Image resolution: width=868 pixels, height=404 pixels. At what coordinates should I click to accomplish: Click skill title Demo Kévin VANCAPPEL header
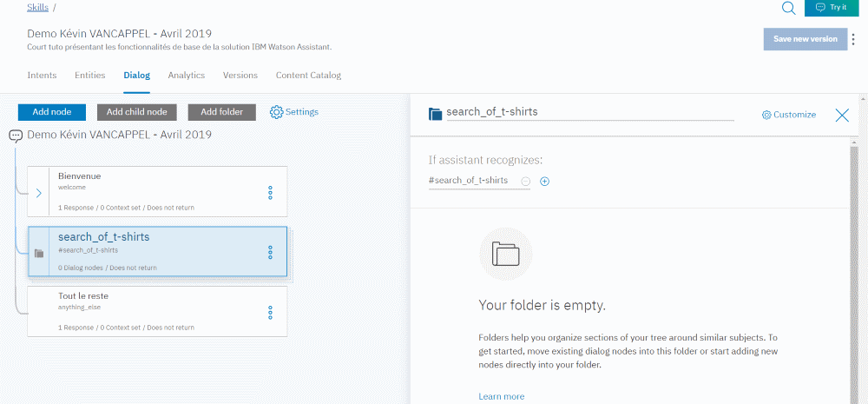coord(120,34)
